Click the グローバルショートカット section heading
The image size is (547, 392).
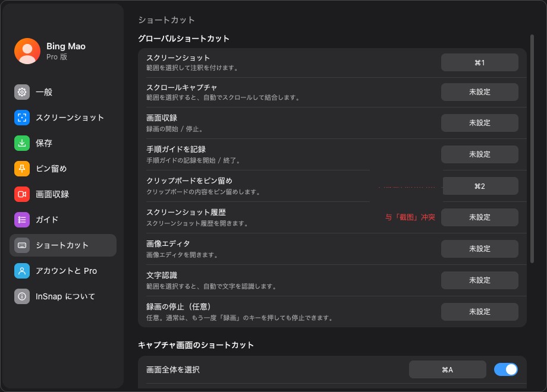184,39
